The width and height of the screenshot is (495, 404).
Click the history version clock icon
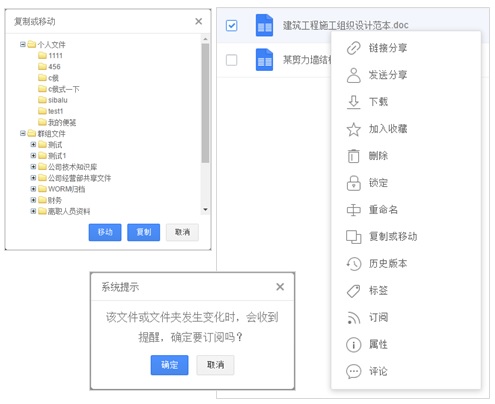[x=353, y=264]
